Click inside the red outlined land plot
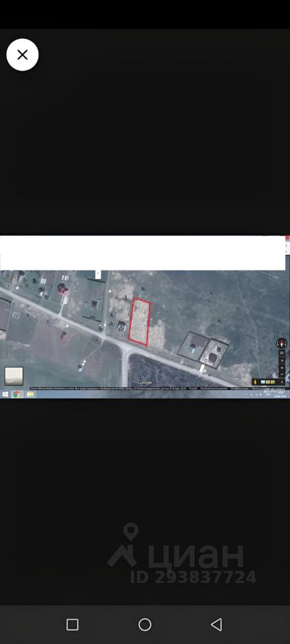The height and width of the screenshot is (644, 290). tap(140, 321)
